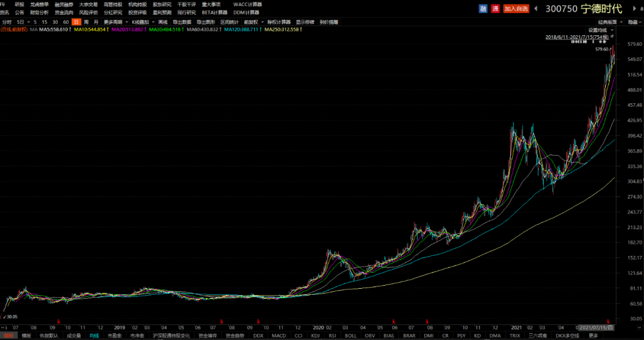Select the 模板 tab at the bottom
Image resolution: width=644 pixels, height=340 pixels.
pos(26,335)
